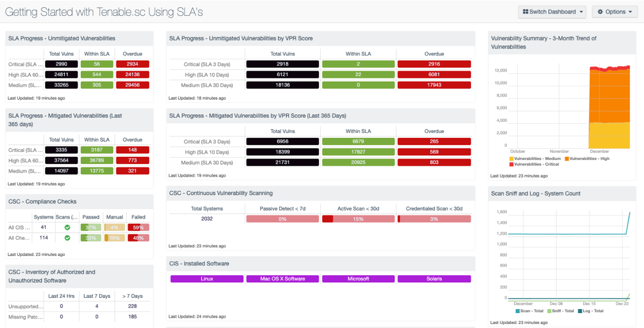The height and width of the screenshot is (328, 644).
Task: Click the red Vulnerabilities - Critical legend icon
Action: point(512,164)
